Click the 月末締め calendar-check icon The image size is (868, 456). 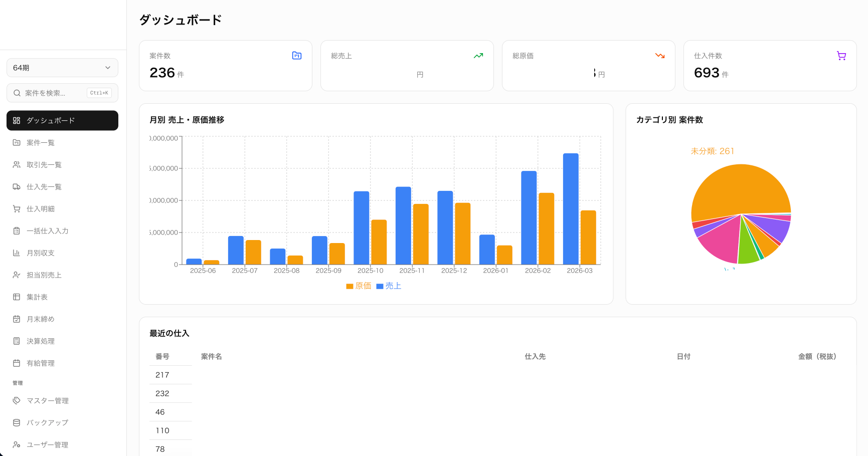click(x=17, y=319)
